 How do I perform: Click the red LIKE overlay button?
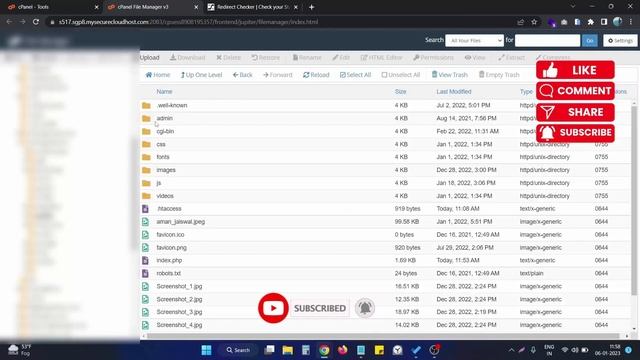pos(575,70)
